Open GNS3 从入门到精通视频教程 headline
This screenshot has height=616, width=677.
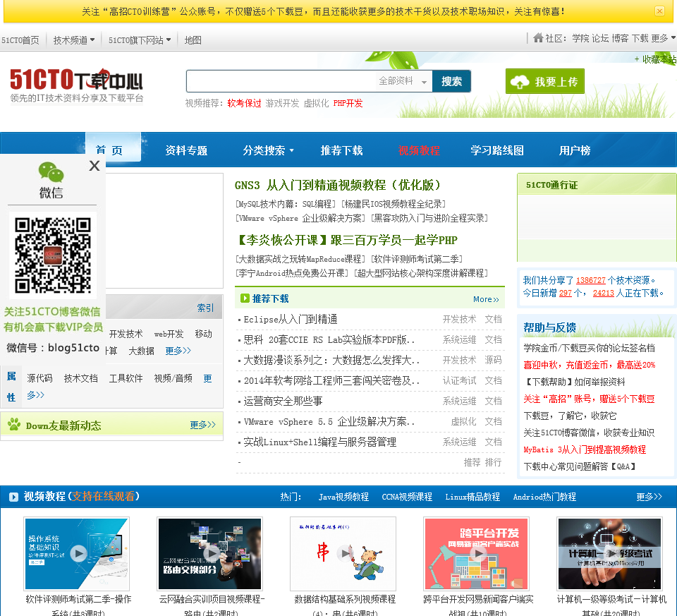coord(338,185)
